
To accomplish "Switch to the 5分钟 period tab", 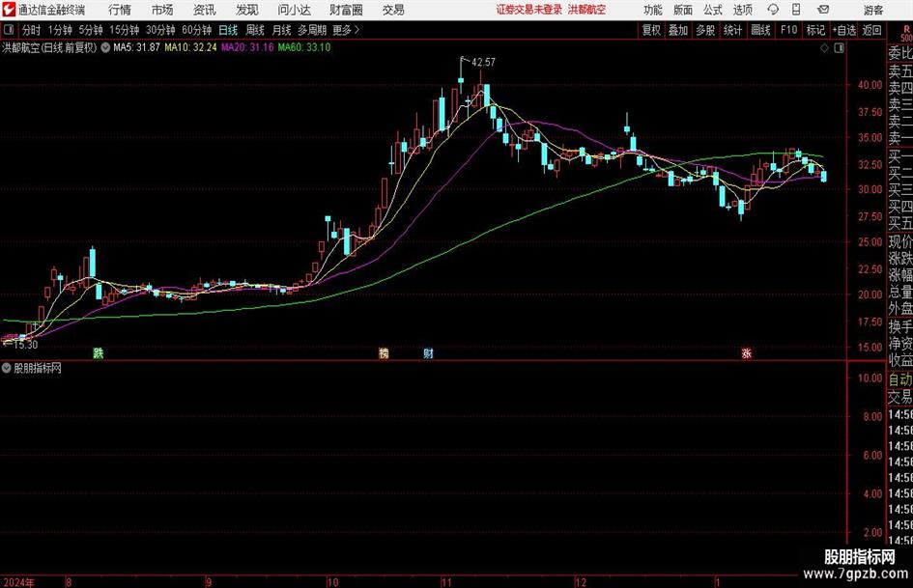I will point(90,30).
